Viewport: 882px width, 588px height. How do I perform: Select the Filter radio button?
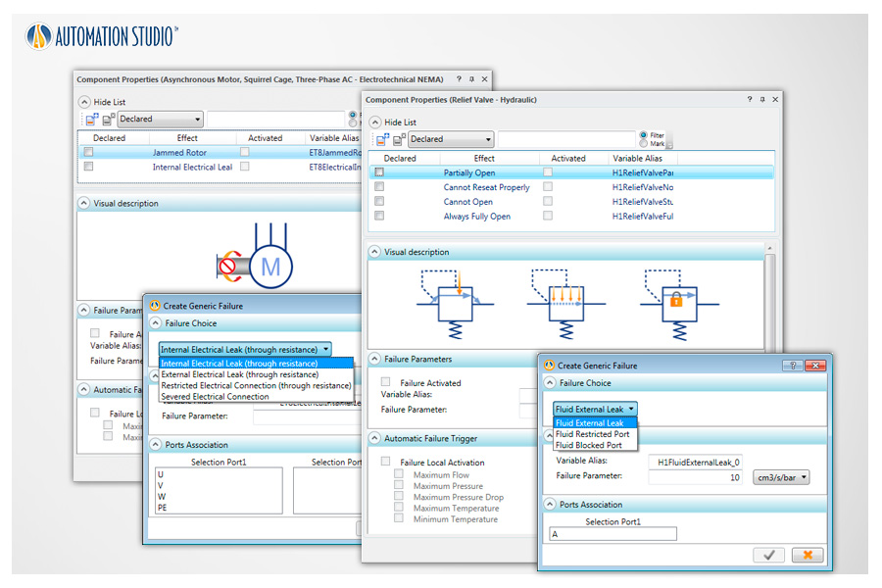[x=643, y=134]
